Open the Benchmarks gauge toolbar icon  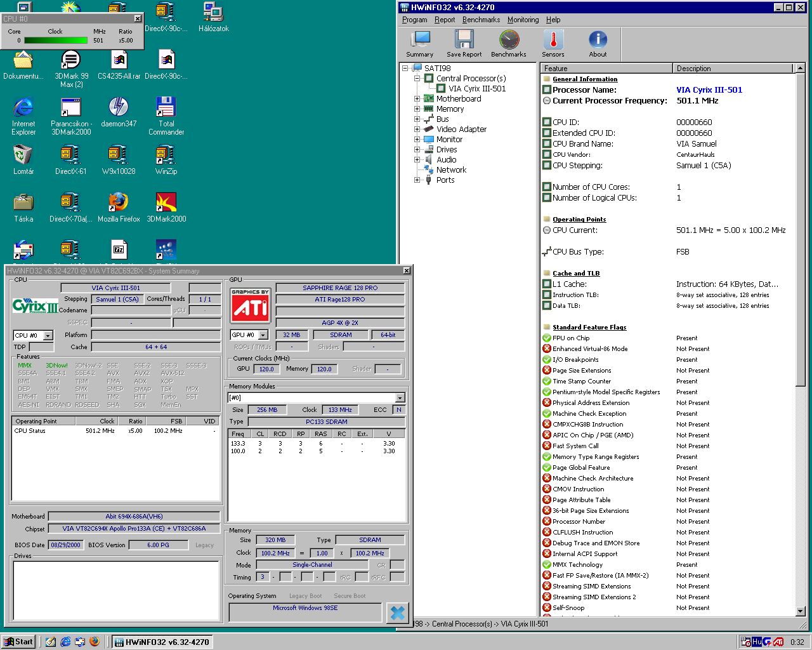(509, 44)
